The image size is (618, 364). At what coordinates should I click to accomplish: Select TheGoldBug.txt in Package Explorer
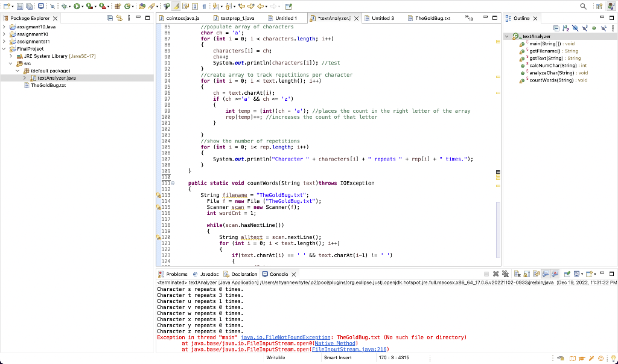[48, 85]
